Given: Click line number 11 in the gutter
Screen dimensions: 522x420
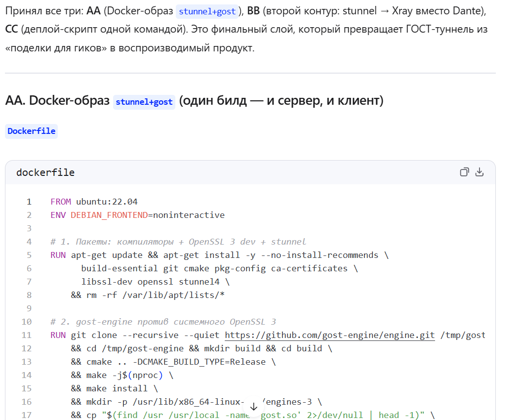Looking at the screenshot, I should click(x=27, y=335).
